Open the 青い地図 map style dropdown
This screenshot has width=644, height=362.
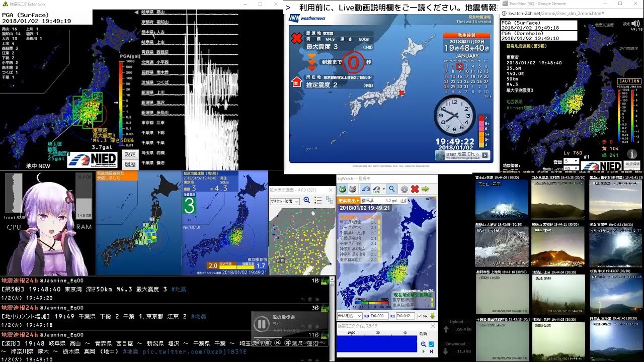(x=349, y=316)
